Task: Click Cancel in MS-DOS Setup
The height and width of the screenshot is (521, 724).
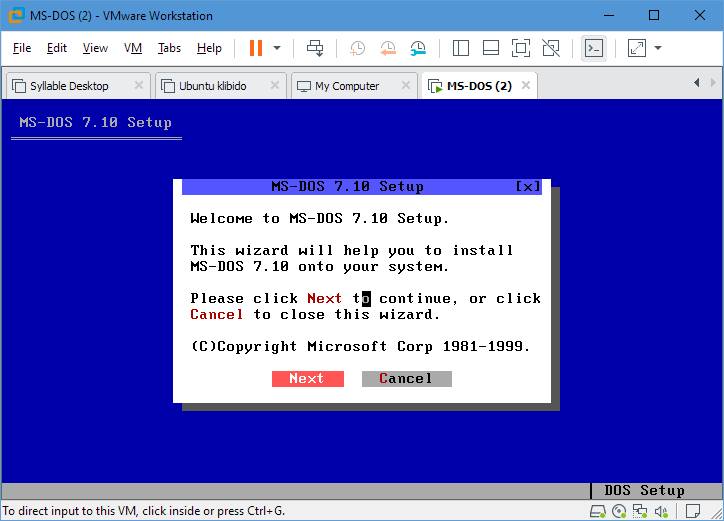Action: click(x=406, y=379)
